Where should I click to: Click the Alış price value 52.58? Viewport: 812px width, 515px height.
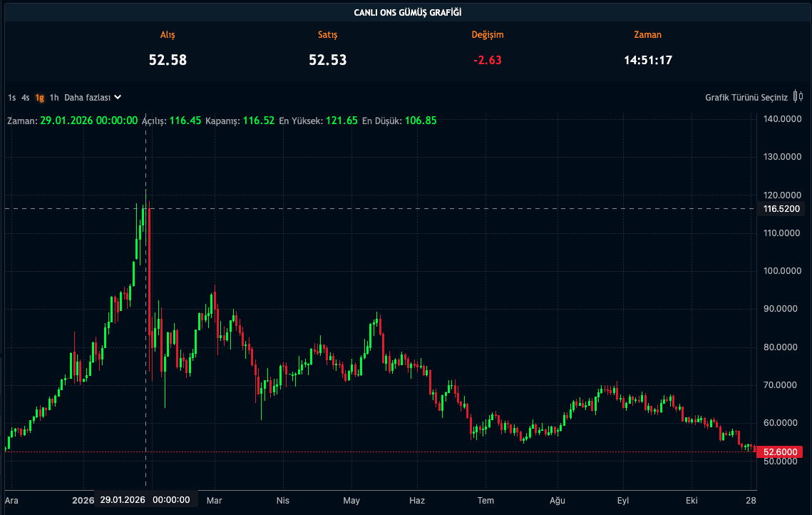[168, 60]
